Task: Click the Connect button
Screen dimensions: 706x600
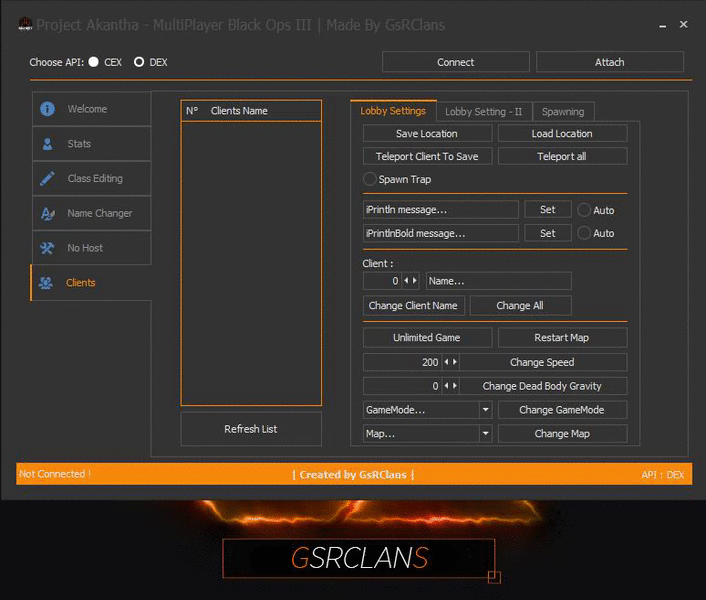Action: point(456,62)
